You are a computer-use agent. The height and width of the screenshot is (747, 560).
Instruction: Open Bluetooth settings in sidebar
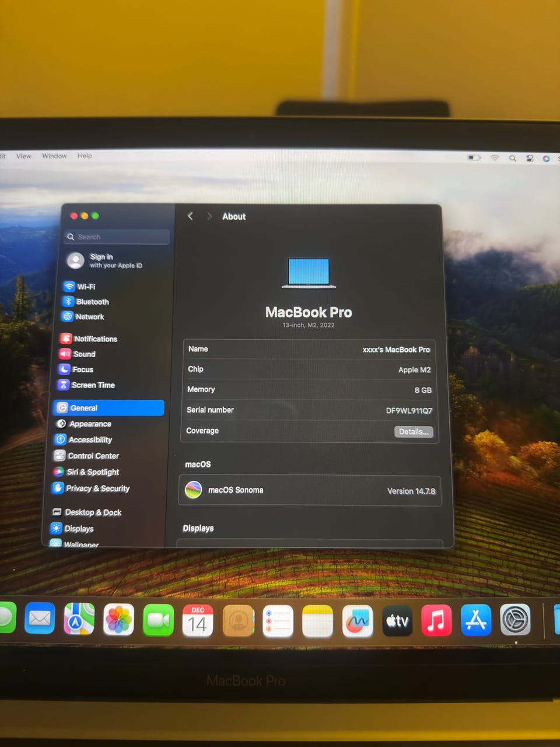click(86, 302)
